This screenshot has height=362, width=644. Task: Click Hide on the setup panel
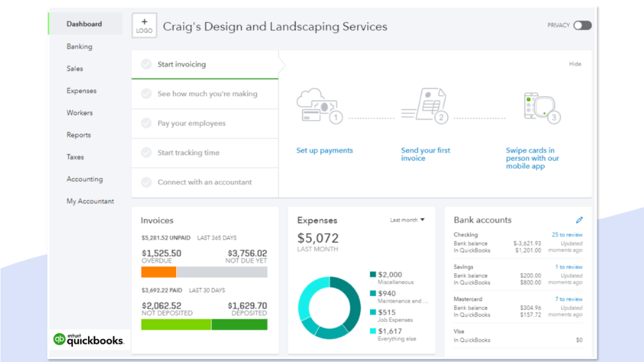pos(575,64)
